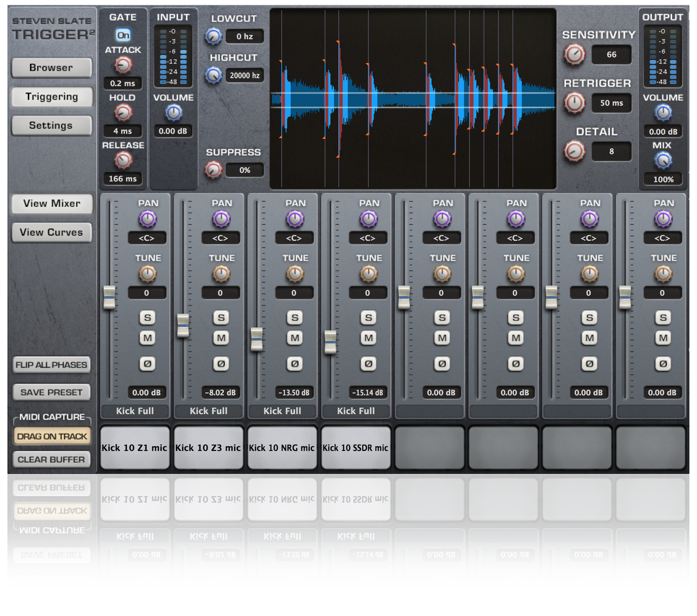The width and height of the screenshot is (697, 616).
Task: Click the Sensitivity knob
Action: click(x=574, y=54)
